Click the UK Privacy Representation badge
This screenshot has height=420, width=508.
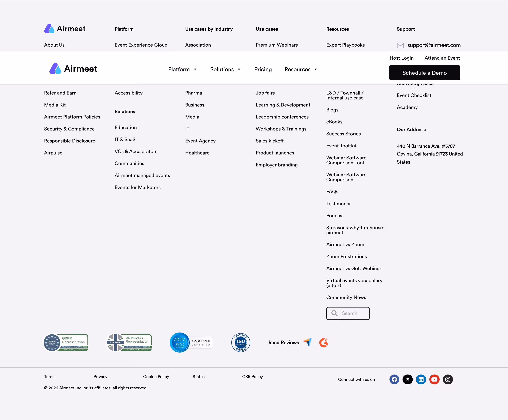click(129, 342)
